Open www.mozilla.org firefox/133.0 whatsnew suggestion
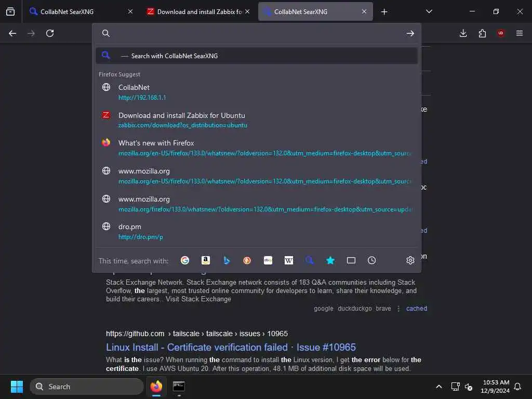Screen dimensions: 532x399 coord(257,204)
